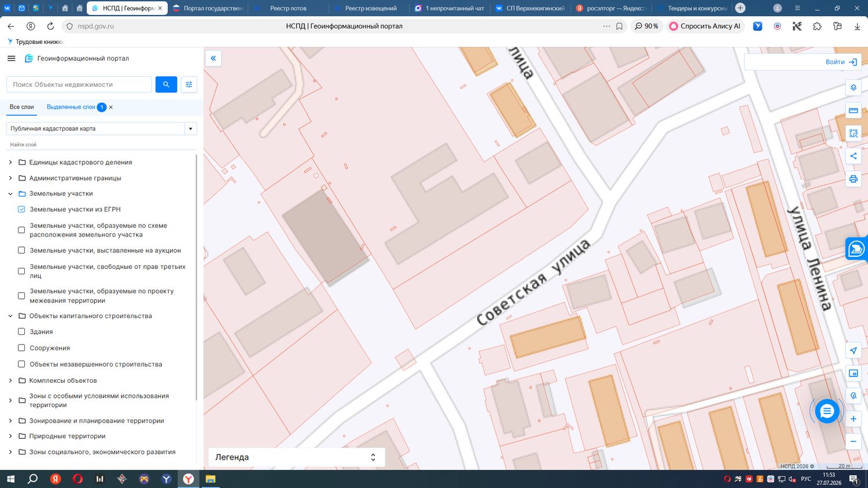Click the share map icon
The image size is (868, 488).
853,156
